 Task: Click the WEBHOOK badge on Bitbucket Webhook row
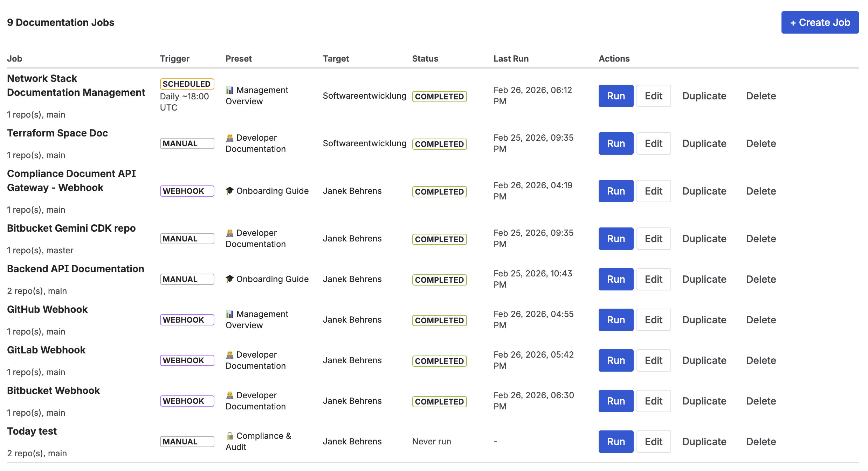click(187, 401)
